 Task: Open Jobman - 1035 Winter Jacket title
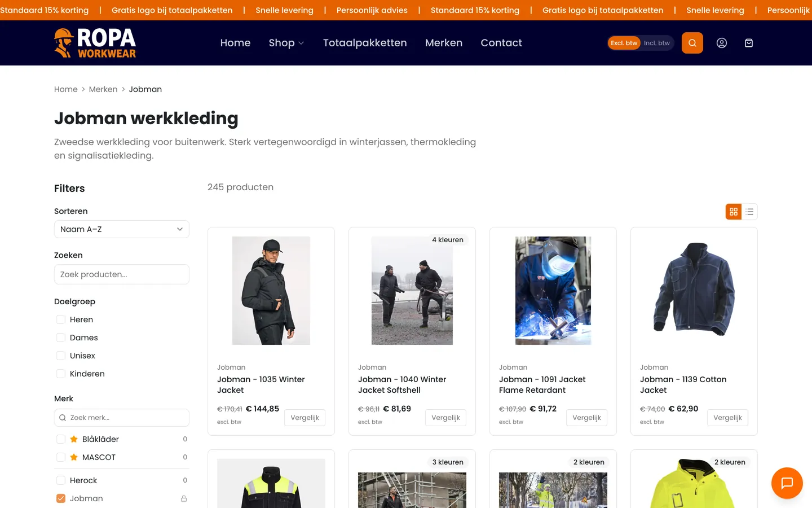point(261,385)
